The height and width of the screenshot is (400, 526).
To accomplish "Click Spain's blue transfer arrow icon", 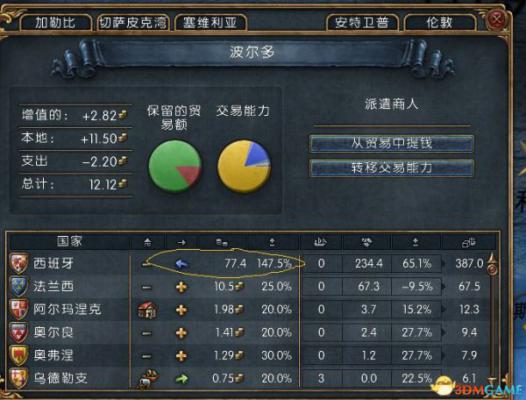I will pyautogui.click(x=181, y=264).
